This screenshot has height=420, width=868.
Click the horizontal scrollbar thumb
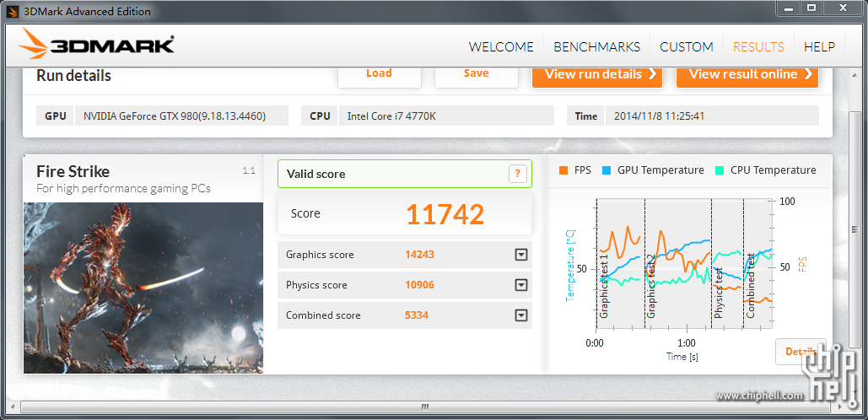coord(424,407)
